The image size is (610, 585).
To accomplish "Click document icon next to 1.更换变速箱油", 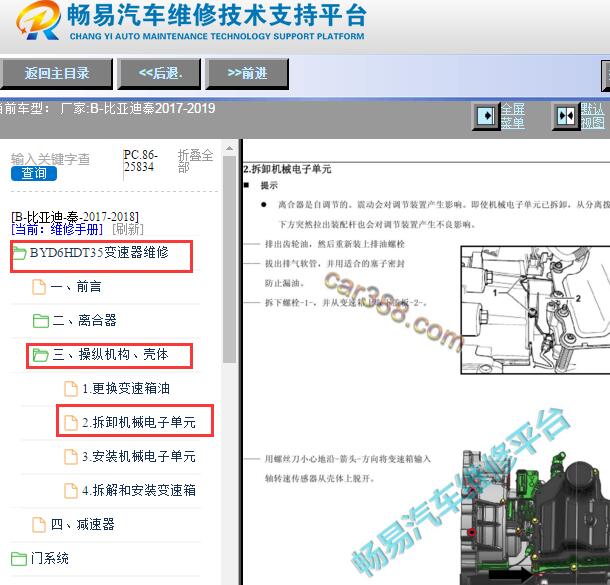I will tap(71, 389).
